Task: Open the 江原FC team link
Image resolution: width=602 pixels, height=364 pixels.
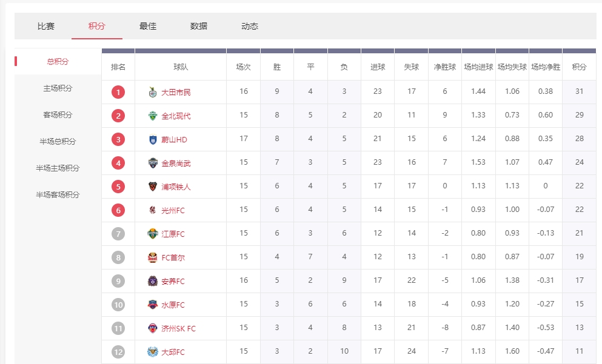Action: pyautogui.click(x=173, y=234)
